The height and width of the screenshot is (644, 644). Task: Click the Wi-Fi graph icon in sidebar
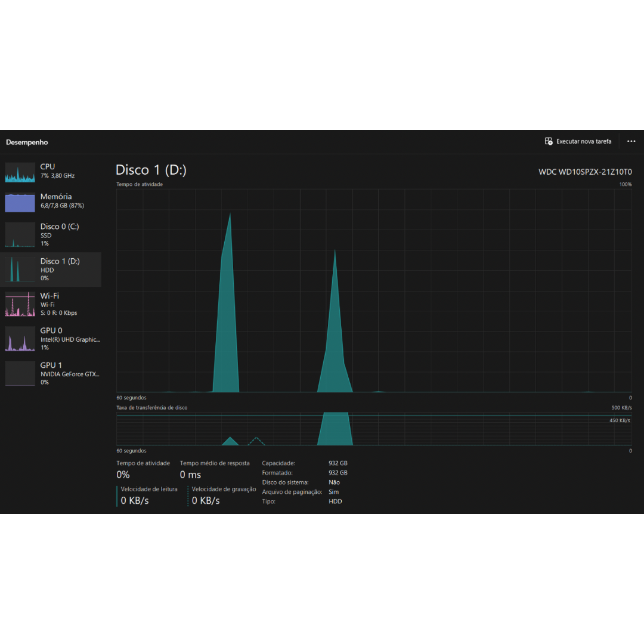[20, 304]
